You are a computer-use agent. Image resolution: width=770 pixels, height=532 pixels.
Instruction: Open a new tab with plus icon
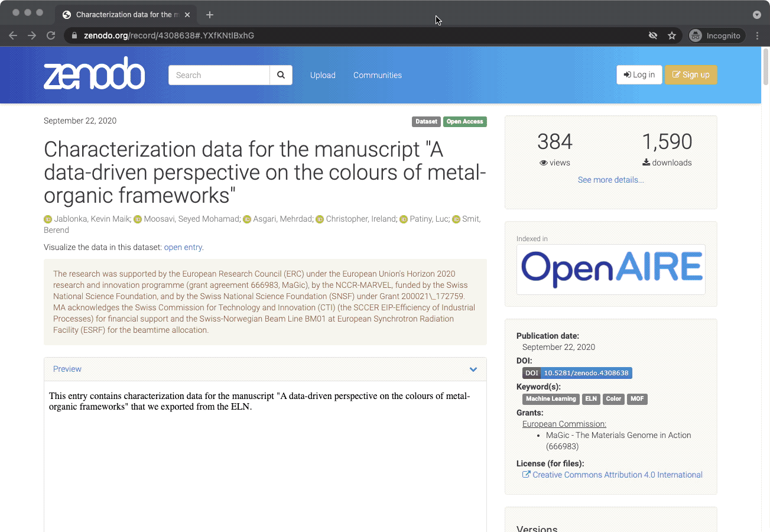click(x=209, y=15)
